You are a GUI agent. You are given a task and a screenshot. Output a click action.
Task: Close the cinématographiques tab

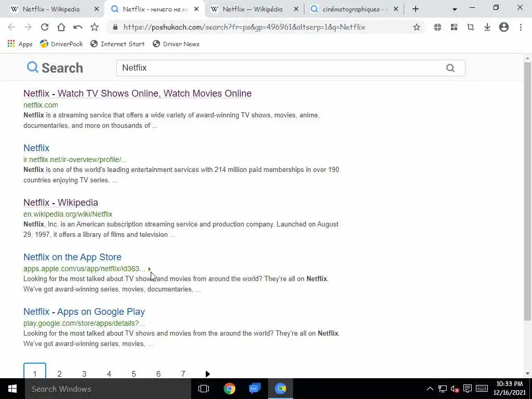(x=396, y=9)
